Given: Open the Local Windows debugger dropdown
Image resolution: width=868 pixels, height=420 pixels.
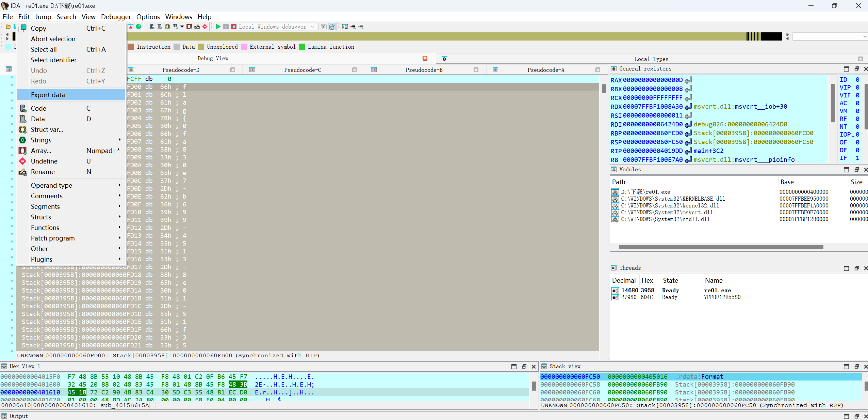Looking at the screenshot, I should (312, 27).
